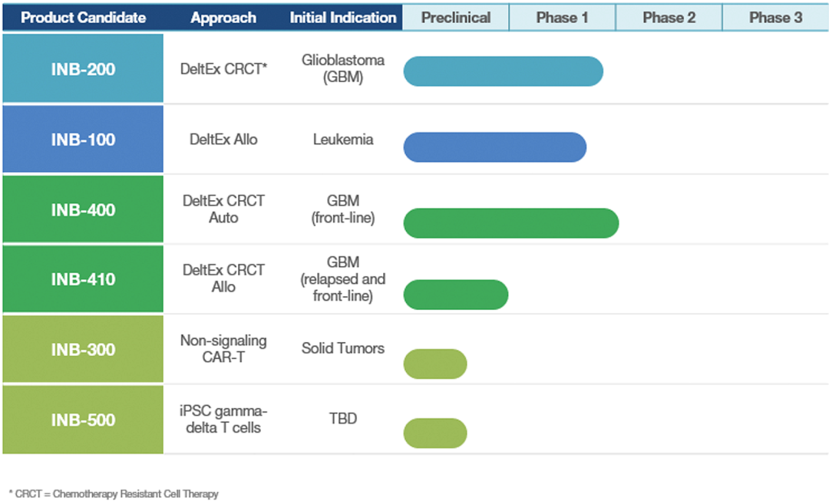Click the INB-100 progress bar

(x=495, y=147)
